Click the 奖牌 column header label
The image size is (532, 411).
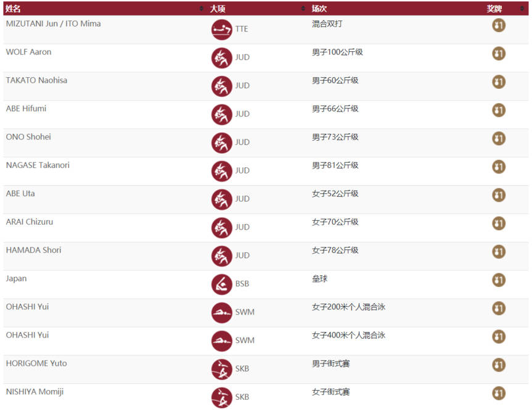pos(494,9)
